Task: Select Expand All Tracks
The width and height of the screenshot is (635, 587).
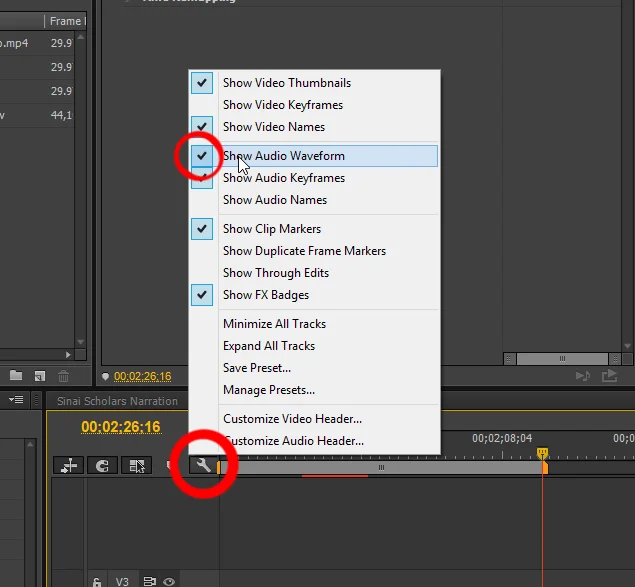Action: pos(269,346)
